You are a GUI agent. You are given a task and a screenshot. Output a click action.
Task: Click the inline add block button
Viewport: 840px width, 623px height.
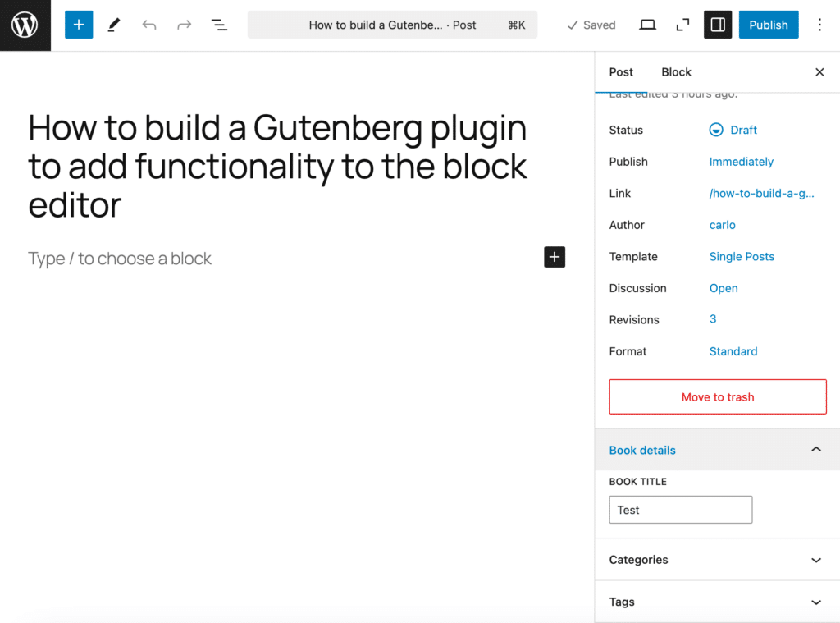[x=555, y=257]
